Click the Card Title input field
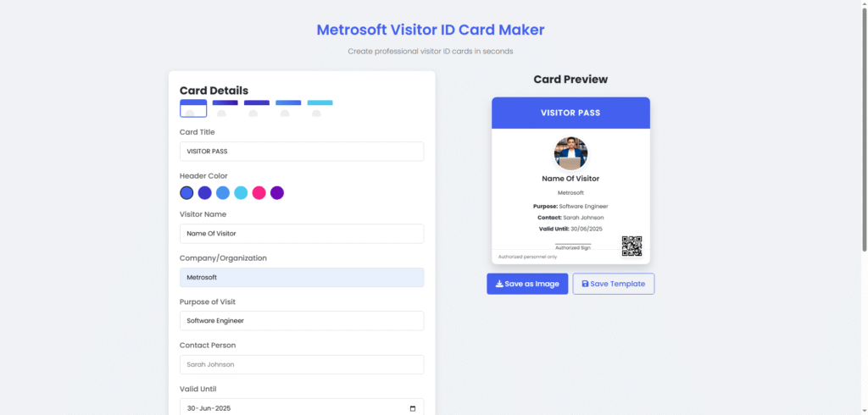 point(302,152)
